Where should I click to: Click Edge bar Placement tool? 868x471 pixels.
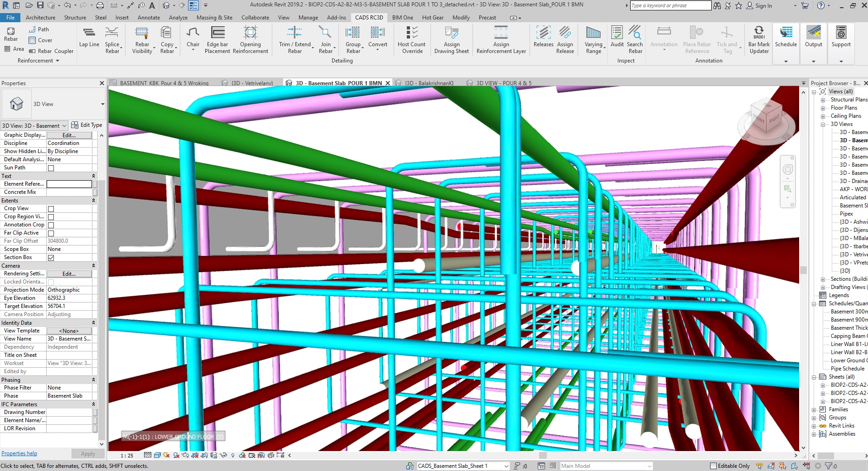pyautogui.click(x=217, y=40)
